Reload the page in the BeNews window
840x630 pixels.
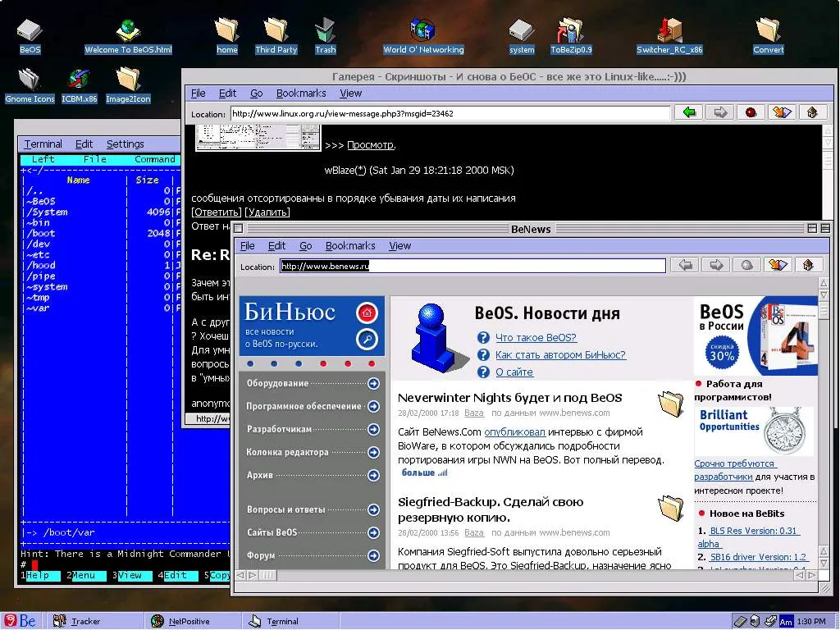[778, 265]
